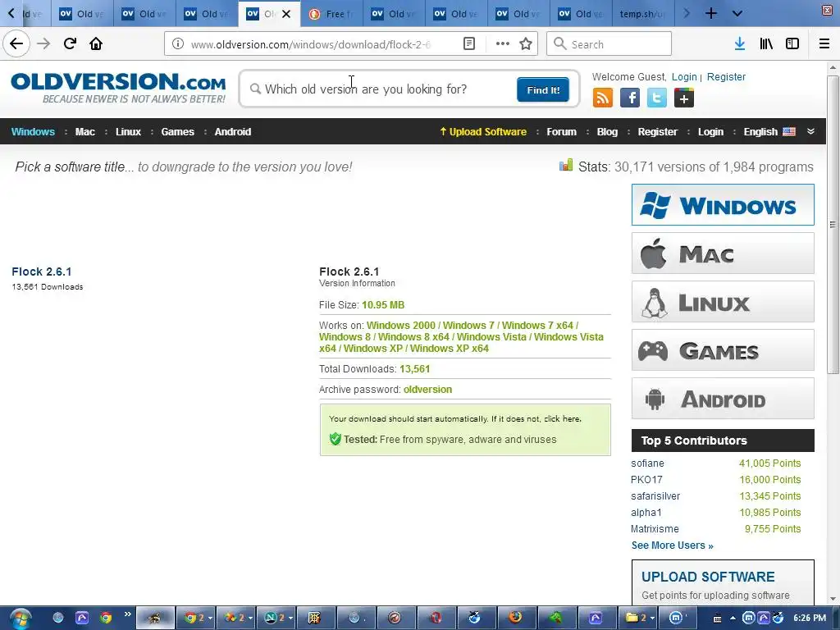Click the Upload Software heading link
The image size is (840, 630).
708,577
